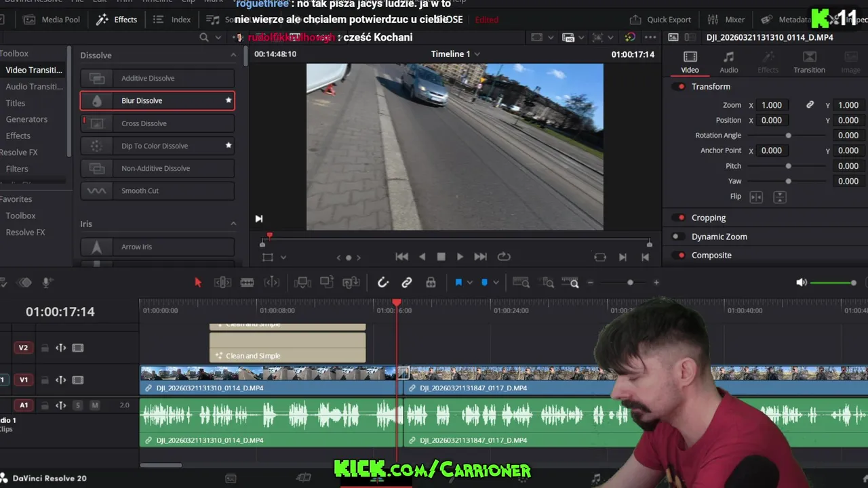Open Quick Export

660,20
